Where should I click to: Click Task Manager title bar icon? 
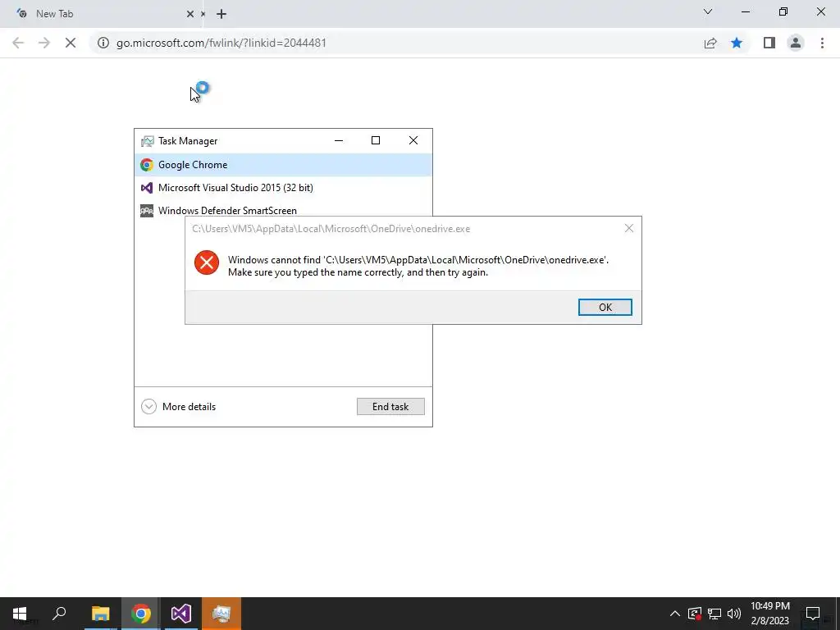(148, 141)
